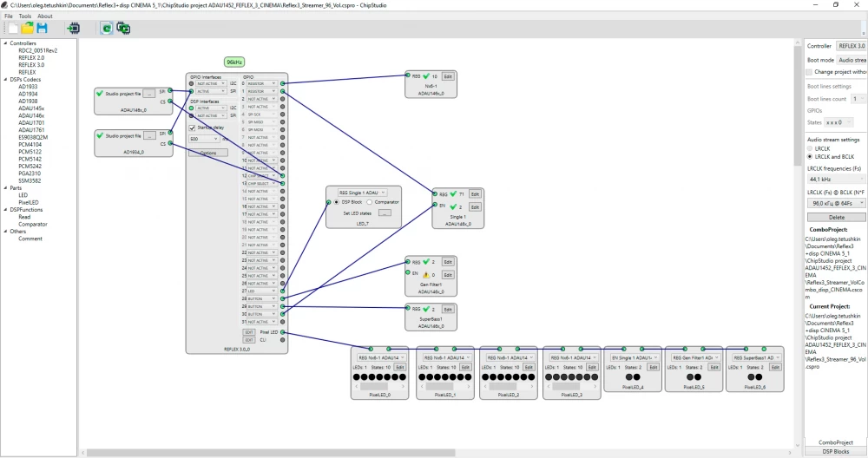This screenshot has height=458, width=868.
Task: Click the single-chip compile 'C' icon
Action: (106, 28)
